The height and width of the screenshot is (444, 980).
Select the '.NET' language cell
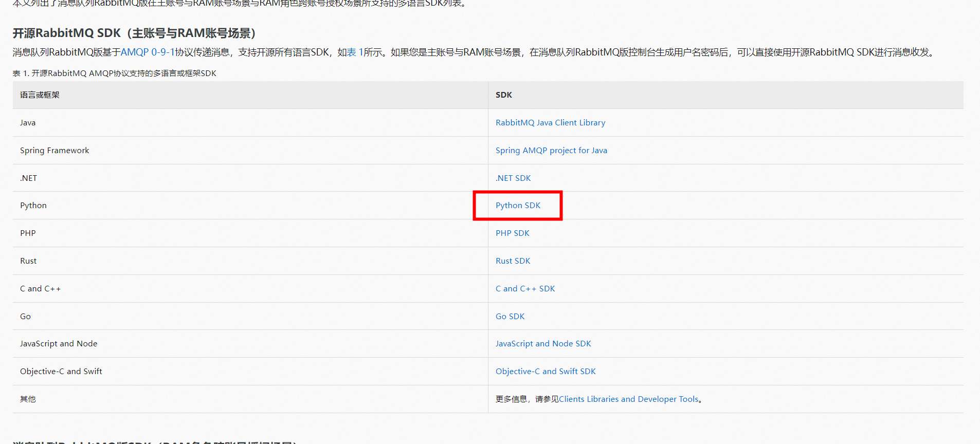coord(250,178)
